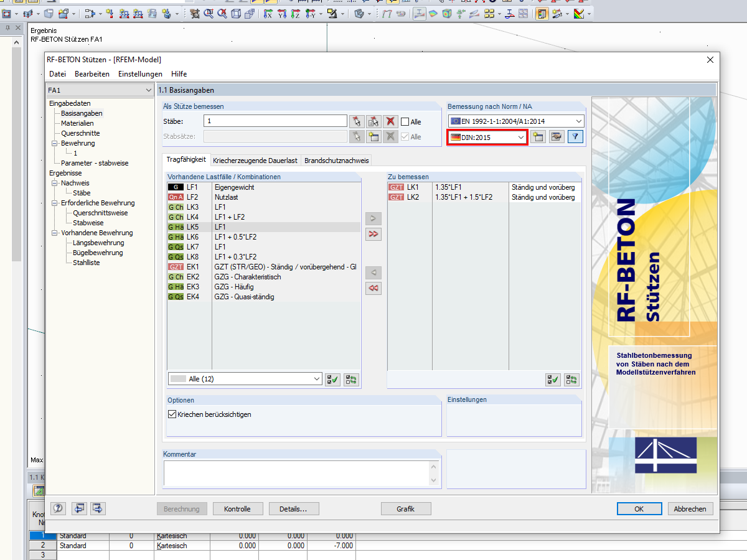Screen dimensions: 747x560
Task: Click the Kontrolle button
Action: [x=238, y=509]
